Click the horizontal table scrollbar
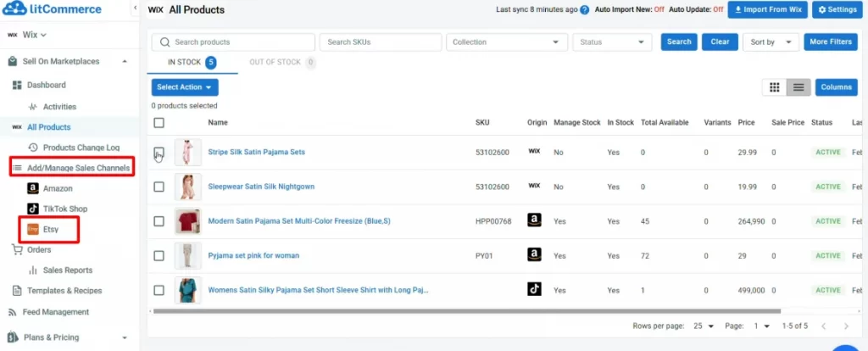Viewport: 868px width, 351px height. pyautogui.click(x=467, y=311)
